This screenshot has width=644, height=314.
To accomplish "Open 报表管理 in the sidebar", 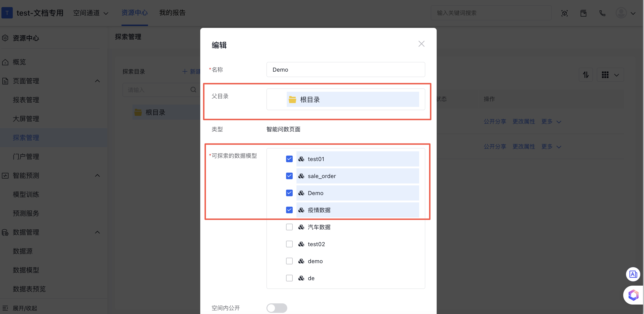I will [26, 100].
